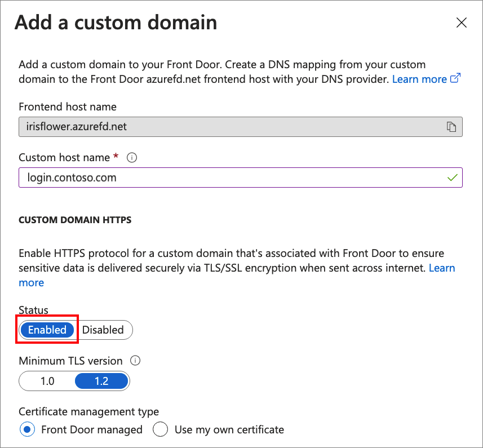
Task: Set HTTPS status to Disabled
Action: click(x=103, y=330)
